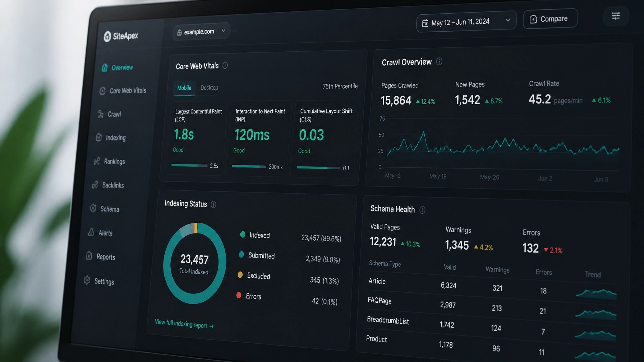Open the filter sliders icon
Image resolution: width=644 pixels, height=362 pixels.
pos(616,16)
